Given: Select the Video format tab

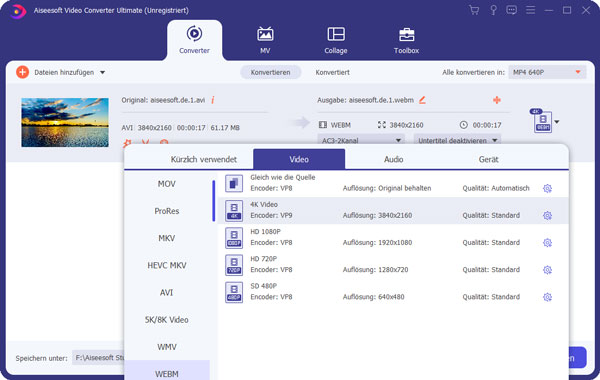Looking at the screenshot, I should point(299,159).
